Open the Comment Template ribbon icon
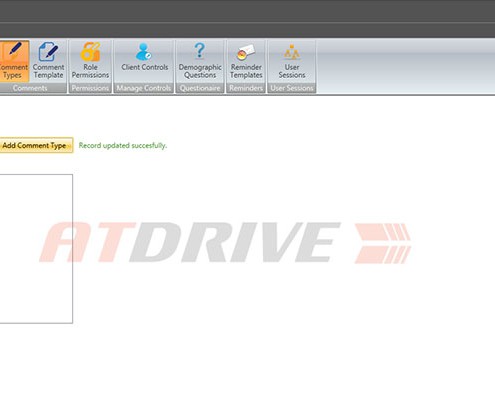This screenshot has height=400, width=495. pyautogui.click(x=49, y=52)
